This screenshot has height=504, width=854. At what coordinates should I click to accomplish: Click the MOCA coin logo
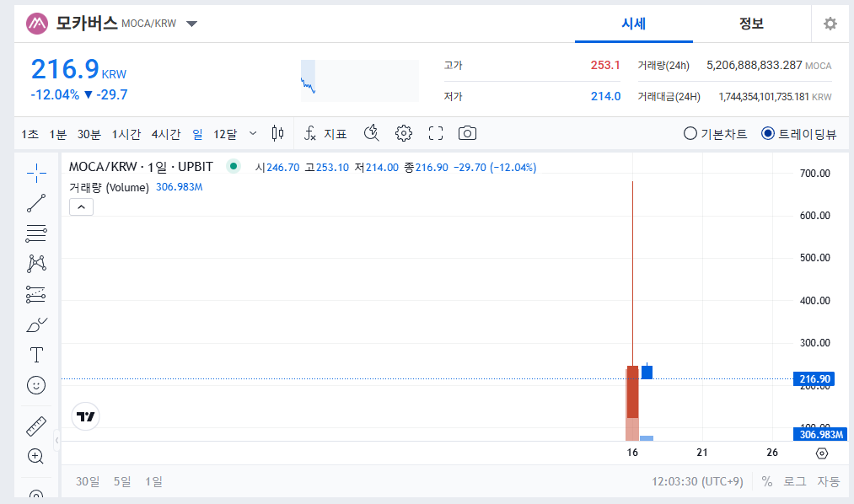click(x=37, y=24)
